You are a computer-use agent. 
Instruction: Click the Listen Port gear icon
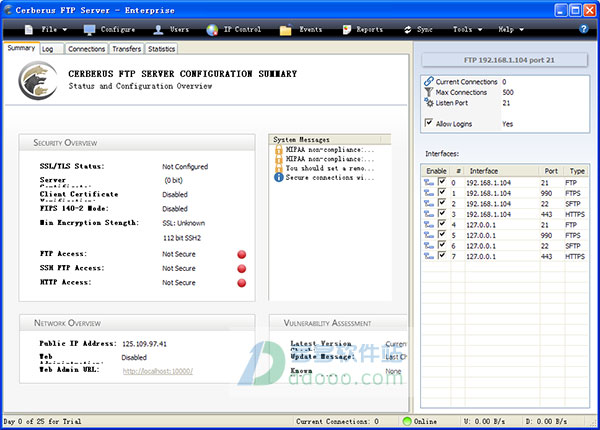(429, 103)
